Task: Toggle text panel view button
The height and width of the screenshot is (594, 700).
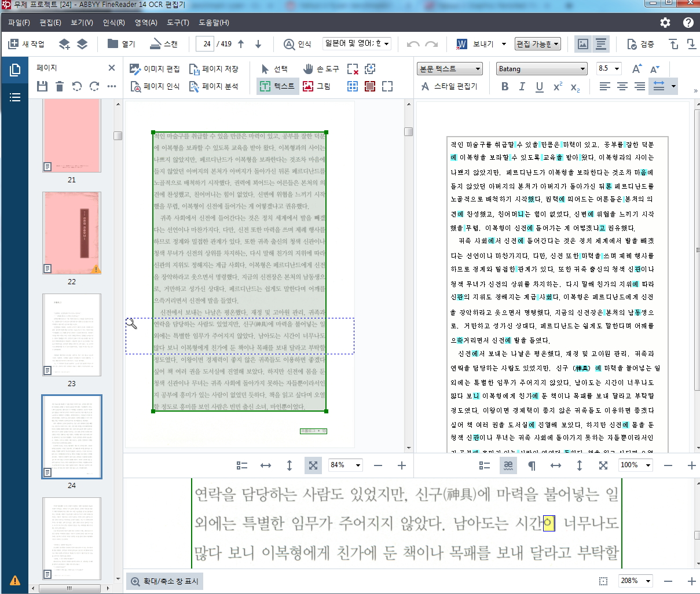Action: [601, 44]
